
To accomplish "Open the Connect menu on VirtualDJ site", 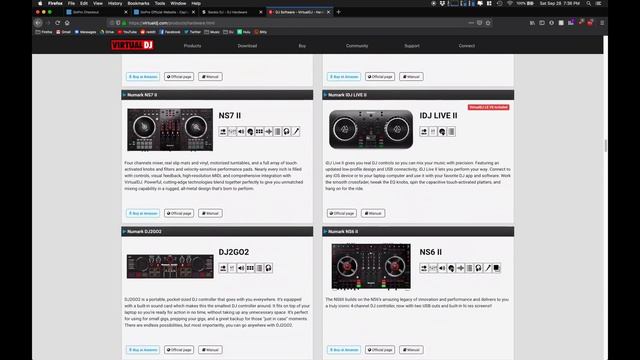I will (x=467, y=46).
